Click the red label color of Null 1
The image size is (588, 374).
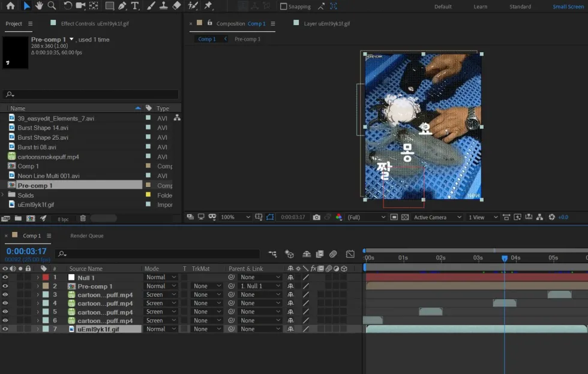[x=46, y=278]
